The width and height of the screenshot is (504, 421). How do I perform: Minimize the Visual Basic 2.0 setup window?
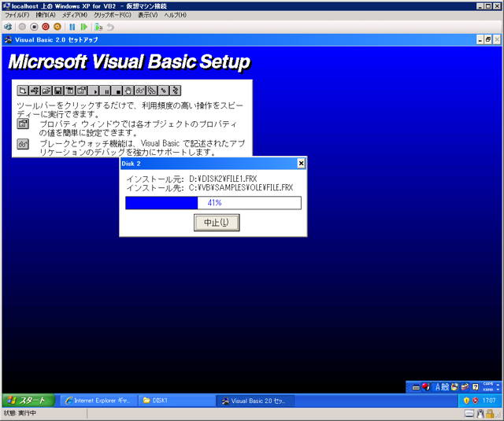click(480, 40)
